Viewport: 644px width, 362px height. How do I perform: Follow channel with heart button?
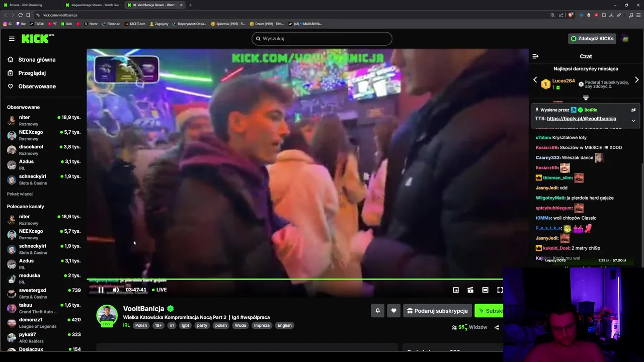pos(394,311)
